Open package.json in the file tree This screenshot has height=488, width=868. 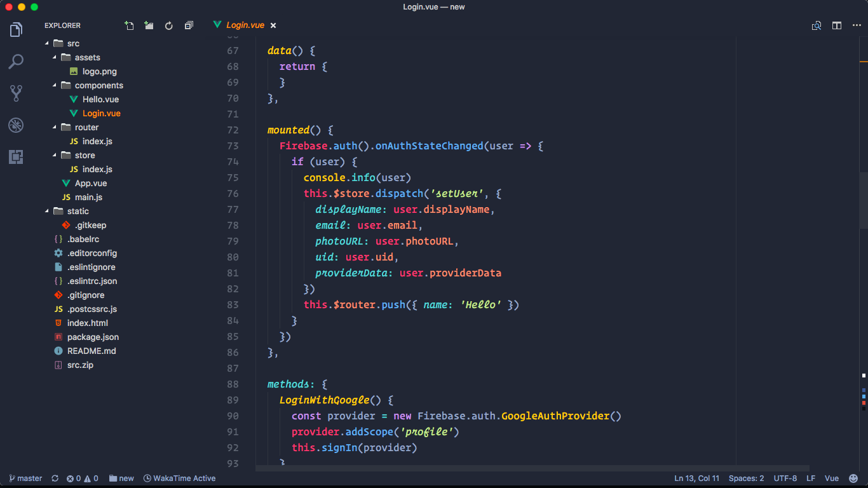pos(93,337)
